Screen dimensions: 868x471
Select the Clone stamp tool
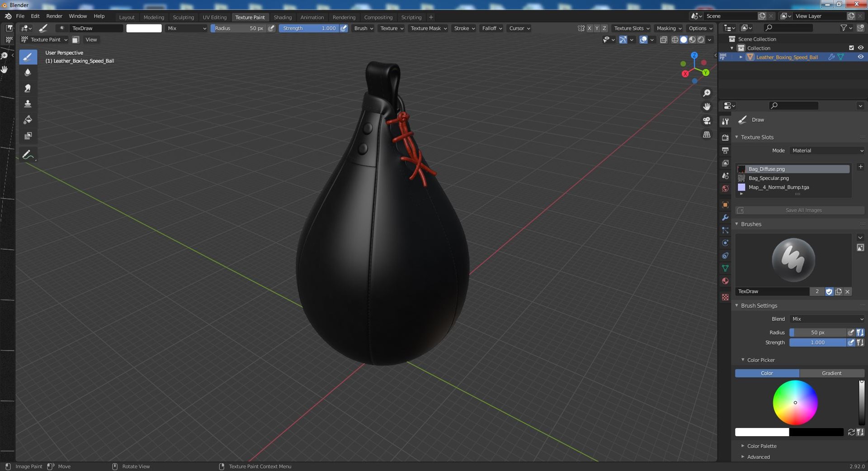28,104
